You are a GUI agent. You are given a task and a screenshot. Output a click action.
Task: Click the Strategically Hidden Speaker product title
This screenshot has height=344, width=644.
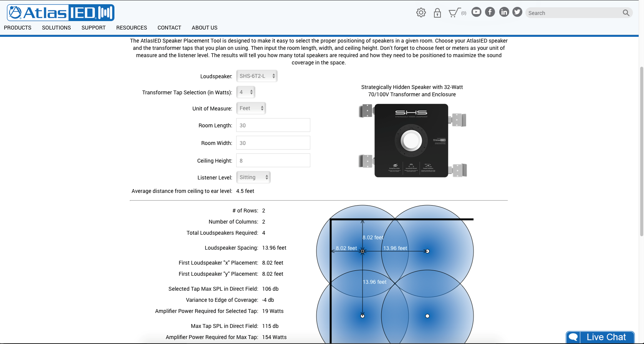click(412, 91)
